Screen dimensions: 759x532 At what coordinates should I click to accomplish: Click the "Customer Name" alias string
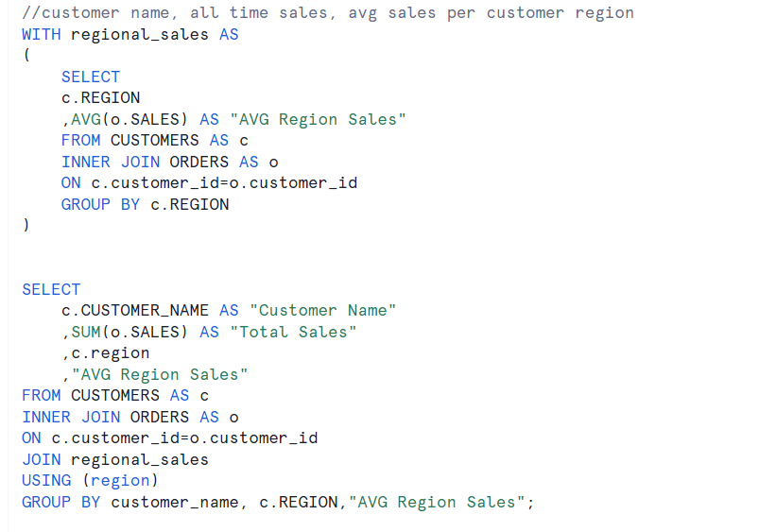(x=323, y=310)
